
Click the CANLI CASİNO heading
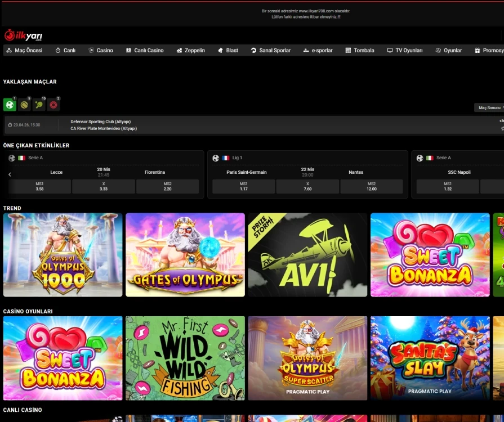coord(23,410)
